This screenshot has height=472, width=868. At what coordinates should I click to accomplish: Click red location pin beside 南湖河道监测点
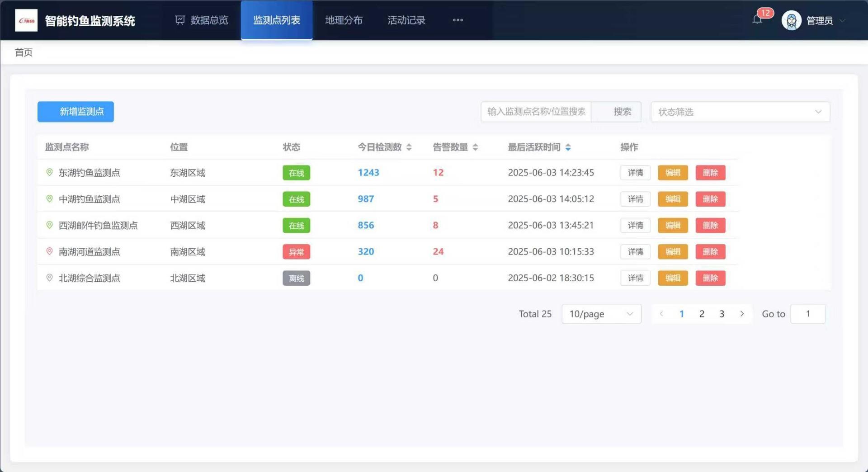[50, 251]
